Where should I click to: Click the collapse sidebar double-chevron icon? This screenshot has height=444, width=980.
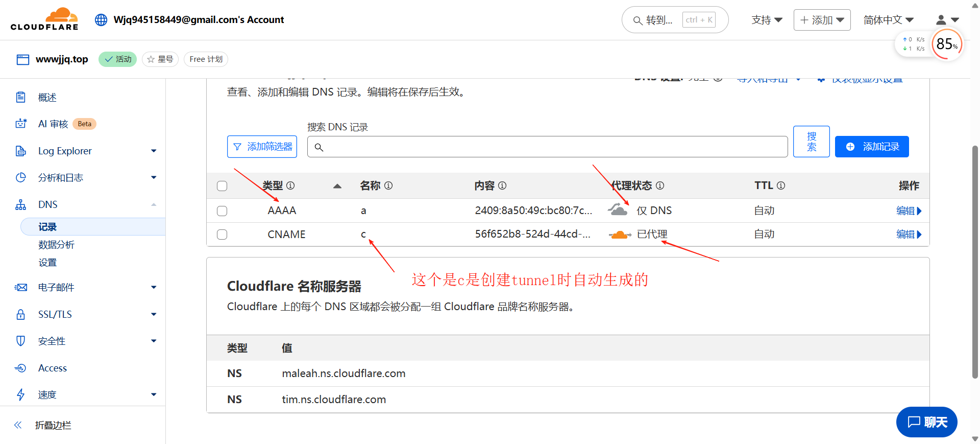coord(18,425)
